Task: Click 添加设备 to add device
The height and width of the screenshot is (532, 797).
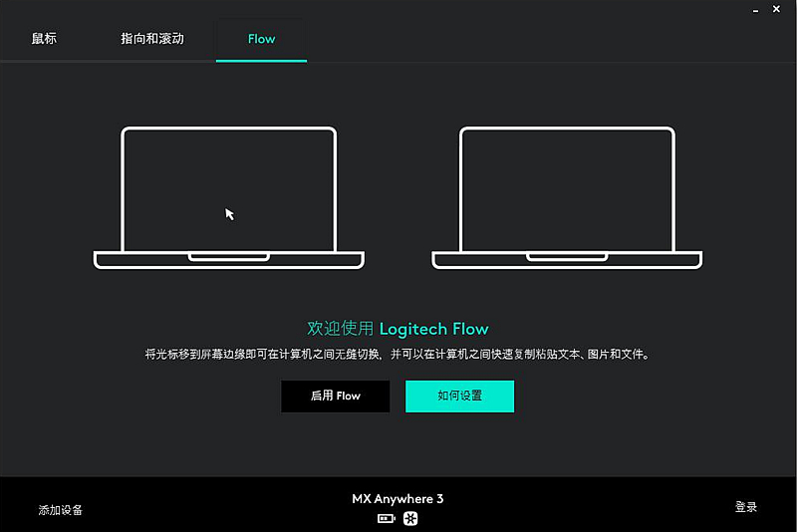Action: [x=61, y=510]
